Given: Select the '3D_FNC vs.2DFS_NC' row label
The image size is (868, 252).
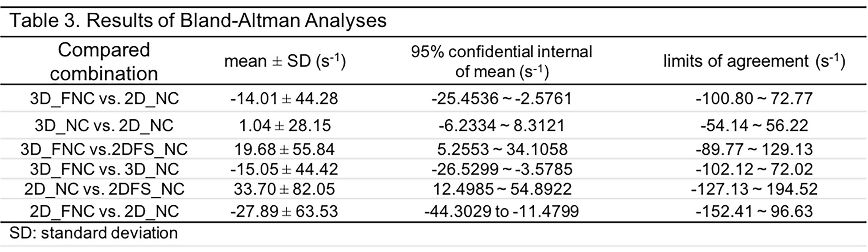Looking at the screenshot, I should click(104, 149).
